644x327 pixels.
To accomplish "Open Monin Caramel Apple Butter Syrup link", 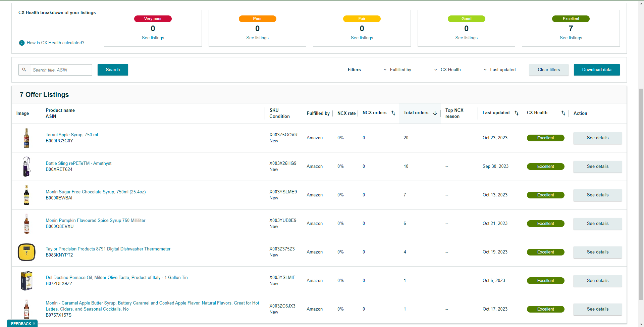I will [152, 306].
